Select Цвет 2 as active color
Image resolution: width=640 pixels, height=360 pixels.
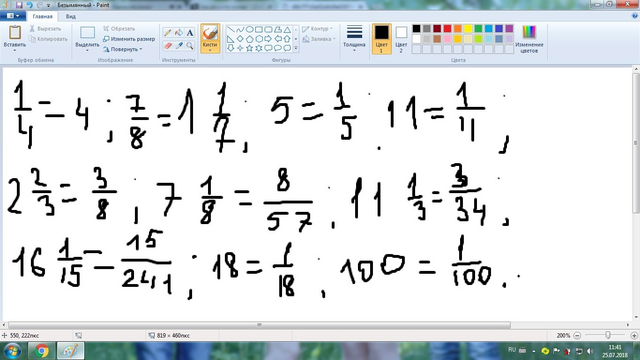click(x=401, y=39)
